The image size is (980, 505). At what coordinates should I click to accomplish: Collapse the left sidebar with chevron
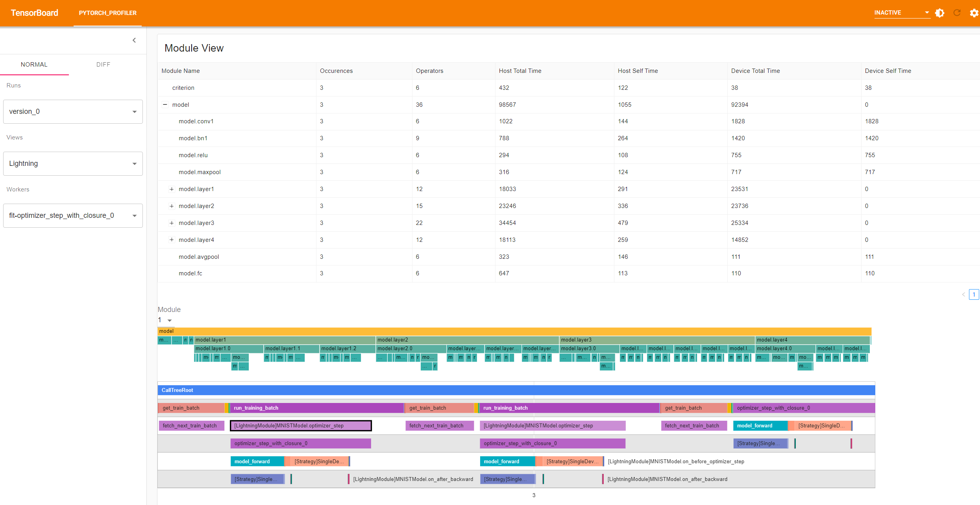pos(134,40)
